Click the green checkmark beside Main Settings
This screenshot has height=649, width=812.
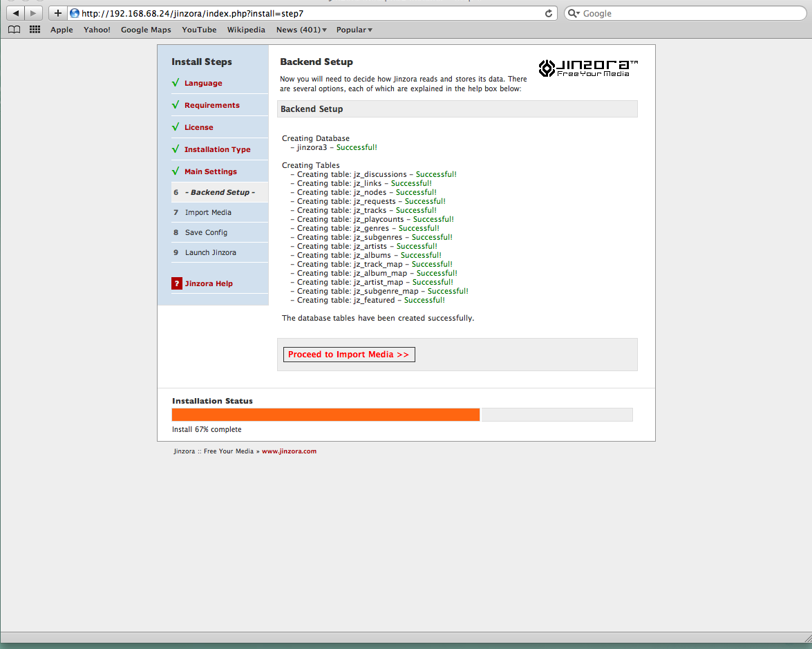point(176,171)
